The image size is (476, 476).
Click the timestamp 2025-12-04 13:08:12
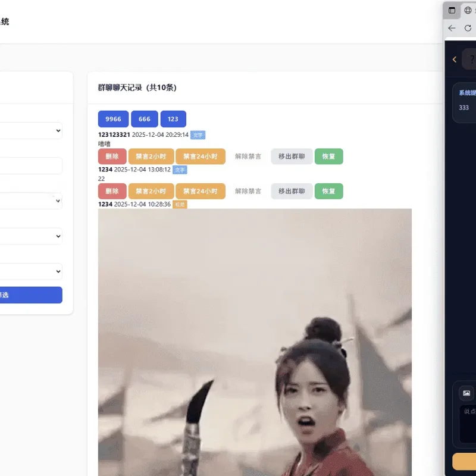click(142, 170)
